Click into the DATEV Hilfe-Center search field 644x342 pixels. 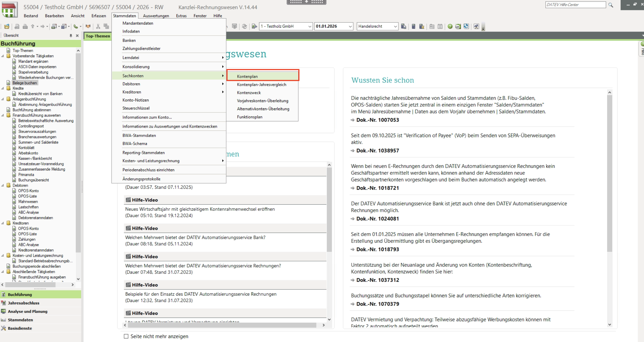tap(576, 5)
